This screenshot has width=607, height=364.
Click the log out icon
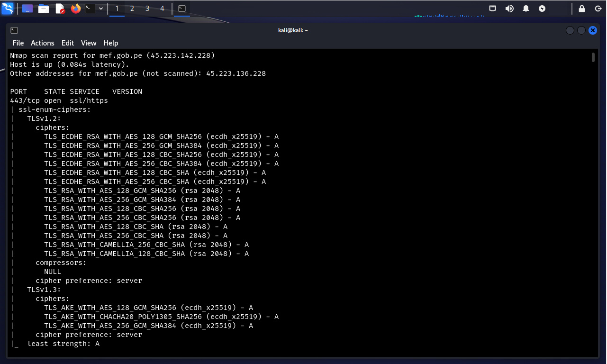(598, 9)
